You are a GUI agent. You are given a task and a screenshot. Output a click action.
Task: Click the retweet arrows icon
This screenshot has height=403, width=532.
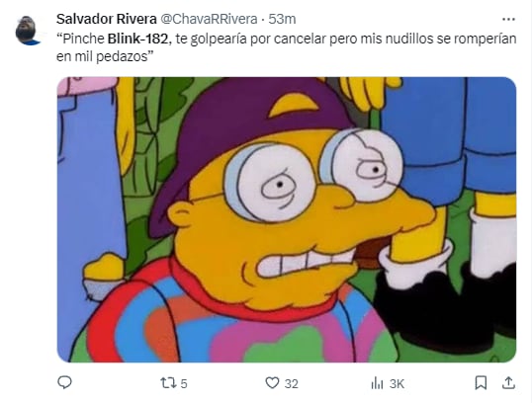click(168, 383)
